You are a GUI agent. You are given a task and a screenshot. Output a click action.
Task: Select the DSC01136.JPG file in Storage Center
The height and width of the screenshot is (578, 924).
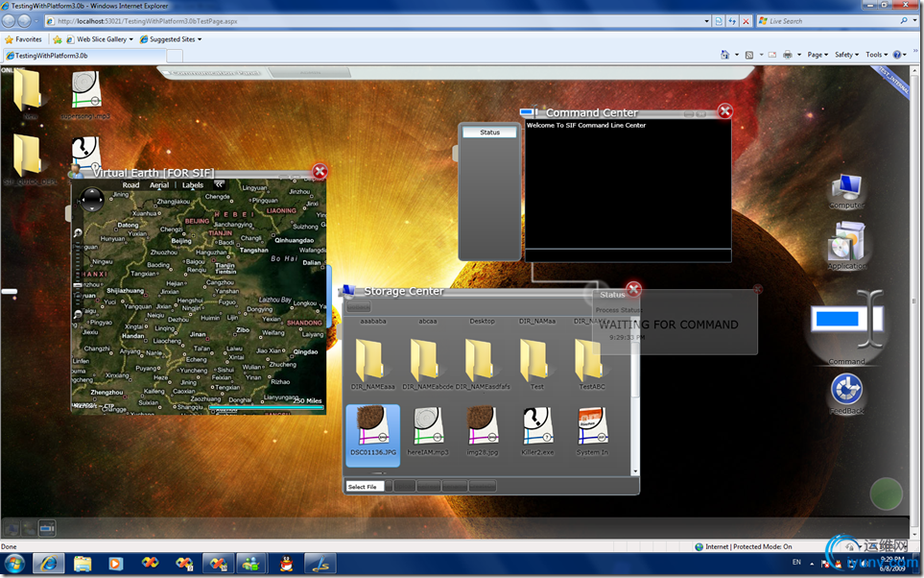coord(373,435)
